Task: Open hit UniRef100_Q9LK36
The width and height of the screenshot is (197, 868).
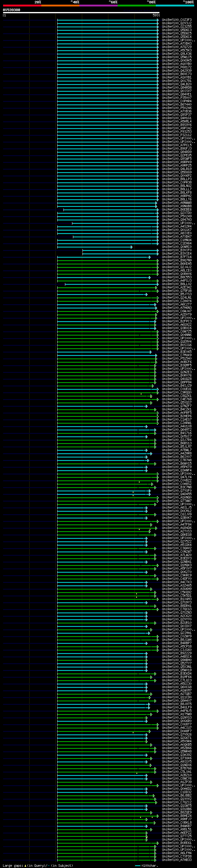Action: tap(177, 54)
